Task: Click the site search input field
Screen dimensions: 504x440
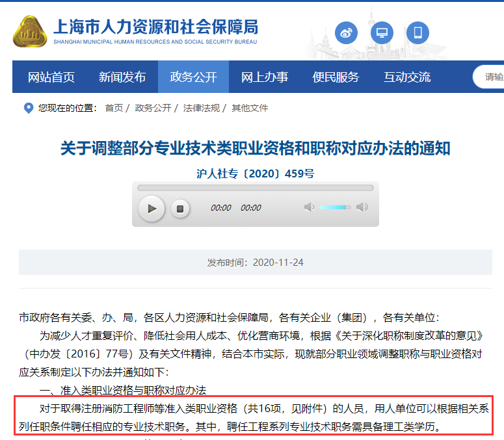Action: click(491, 77)
